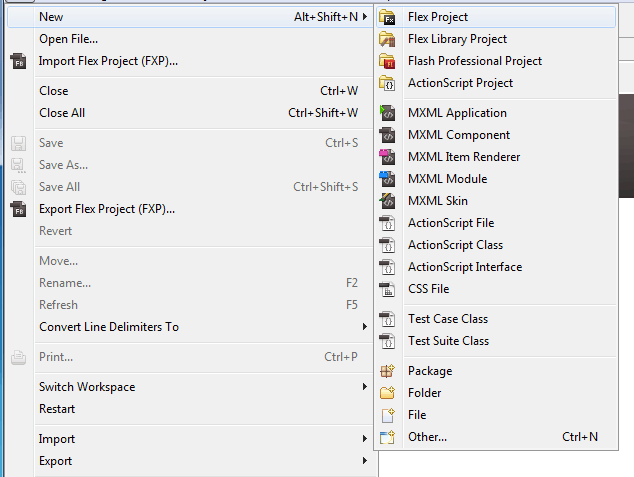Click the Save As floppy icon
This screenshot has width=634, height=477.
pos(19,165)
